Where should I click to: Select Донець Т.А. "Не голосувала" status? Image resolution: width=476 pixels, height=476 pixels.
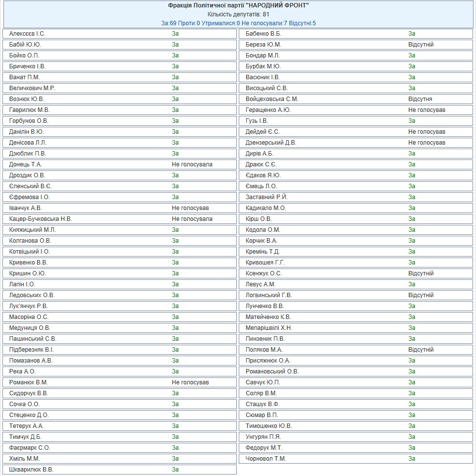coord(192,164)
